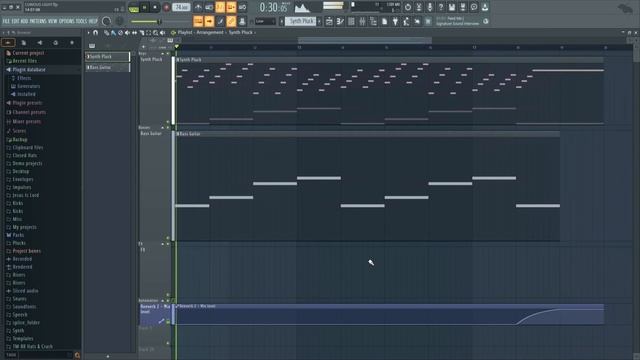Screen dimensions: 640x360
Task: Click the tempo display field
Action: [x=181, y=7]
